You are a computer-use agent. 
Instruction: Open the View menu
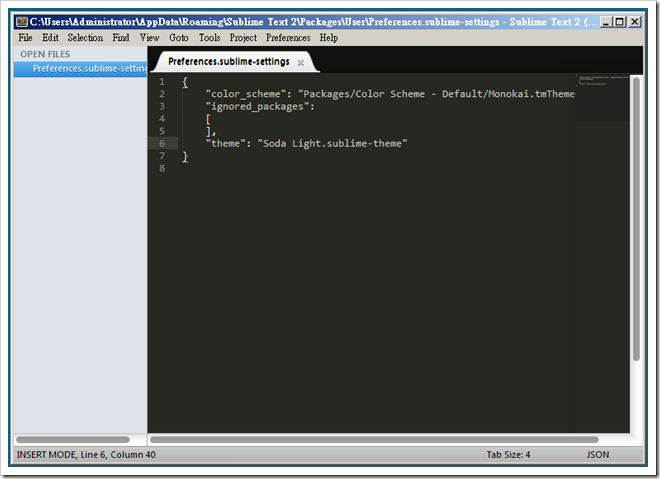click(x=149, y=38)
